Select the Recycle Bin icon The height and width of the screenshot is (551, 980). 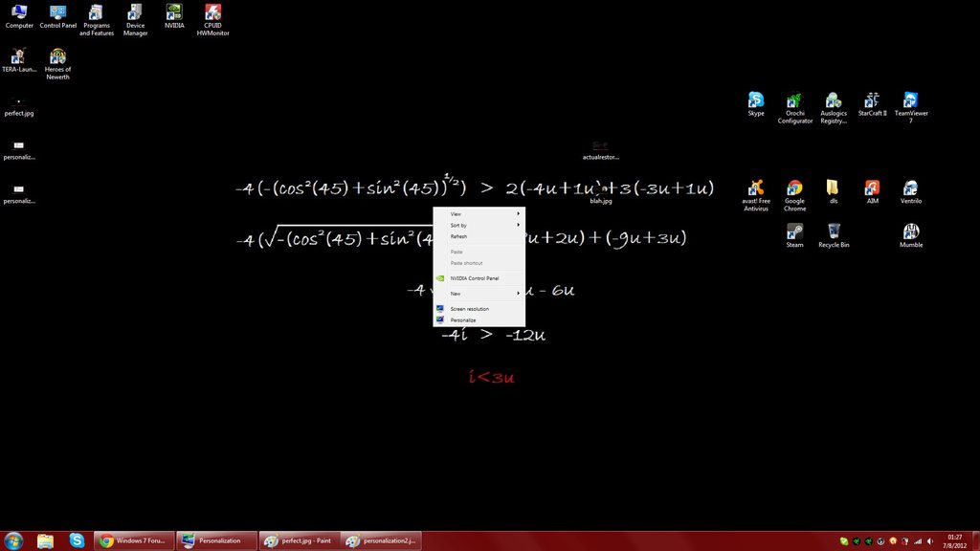[834, 235]
